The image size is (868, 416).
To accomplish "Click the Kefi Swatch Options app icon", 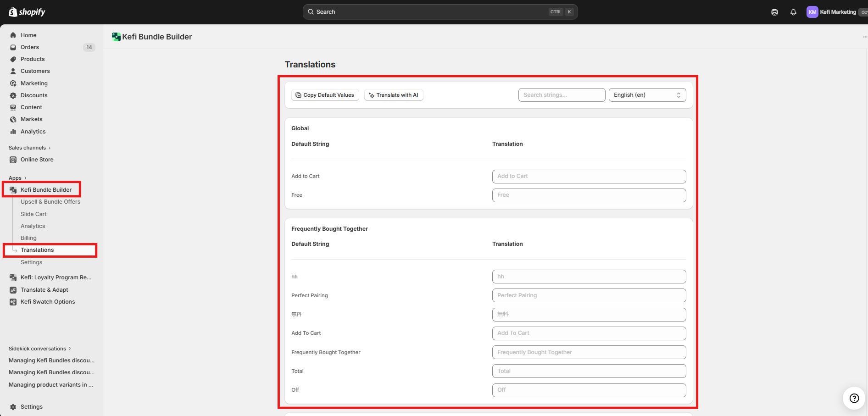I will [x=13, y=302].
